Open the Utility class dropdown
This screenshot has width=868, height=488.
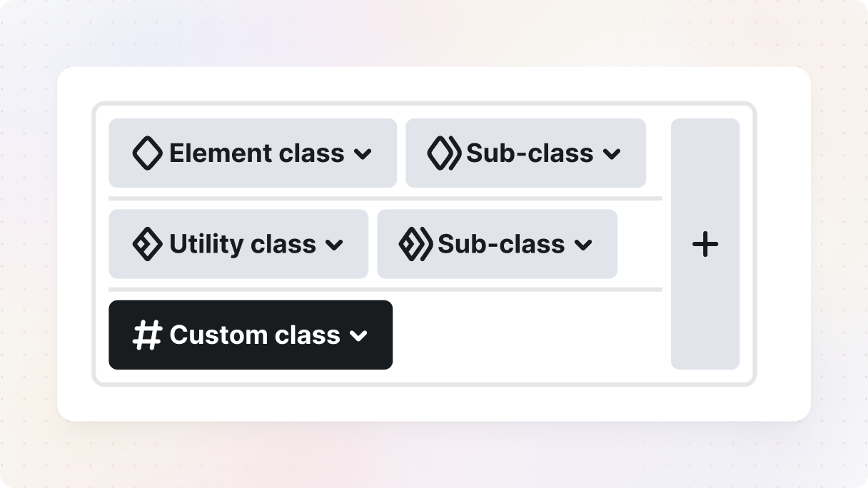[335, 243]
